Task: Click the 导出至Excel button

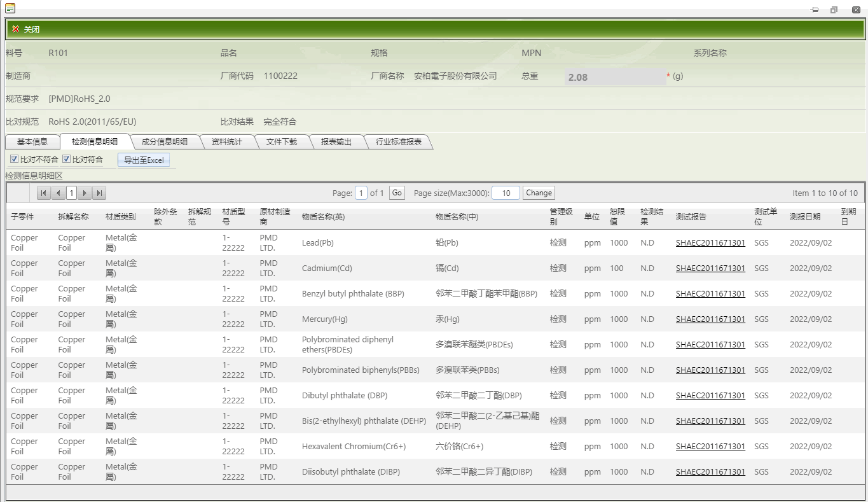Action: pyautogui.click(x=144, y=160)
